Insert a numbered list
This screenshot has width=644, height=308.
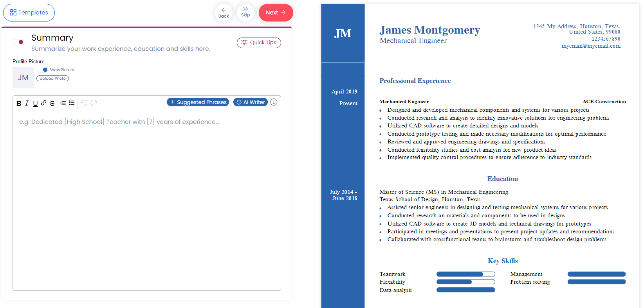click(63, 103)
